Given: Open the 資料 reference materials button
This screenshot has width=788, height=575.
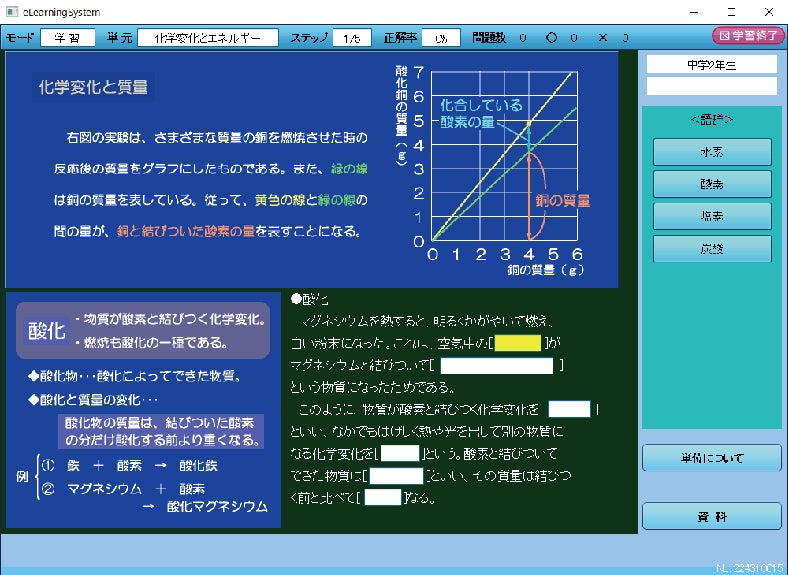Looking at the screenshot, I should click(x=712, y=516).
